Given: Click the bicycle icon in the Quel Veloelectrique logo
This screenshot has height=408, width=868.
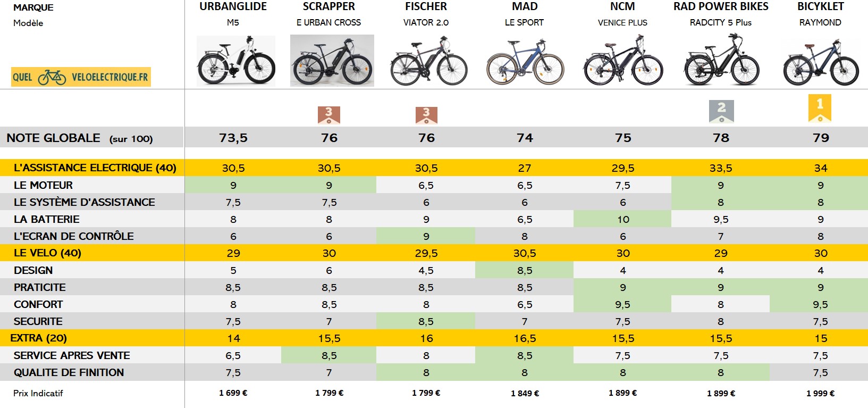Looking at the screenshot, I should pos(52,77).
